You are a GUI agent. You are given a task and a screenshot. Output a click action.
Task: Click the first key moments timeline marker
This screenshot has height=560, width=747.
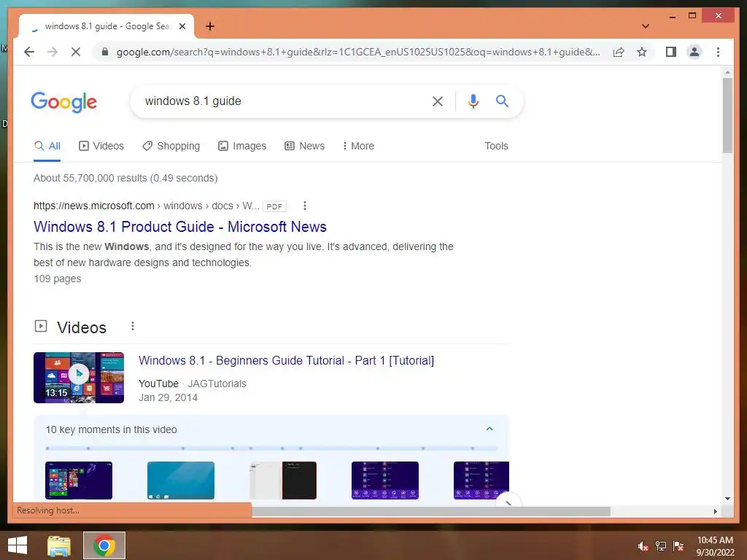coord(47,448)
